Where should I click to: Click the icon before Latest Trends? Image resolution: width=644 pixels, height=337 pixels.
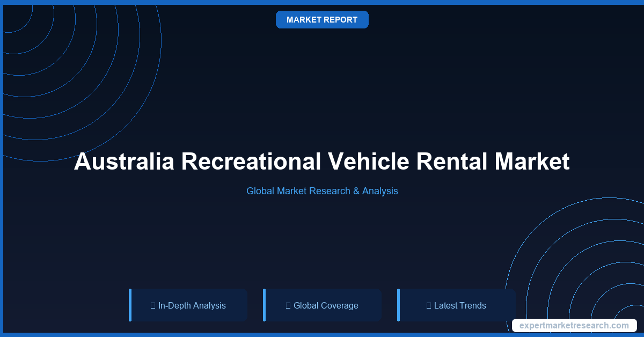429,305
